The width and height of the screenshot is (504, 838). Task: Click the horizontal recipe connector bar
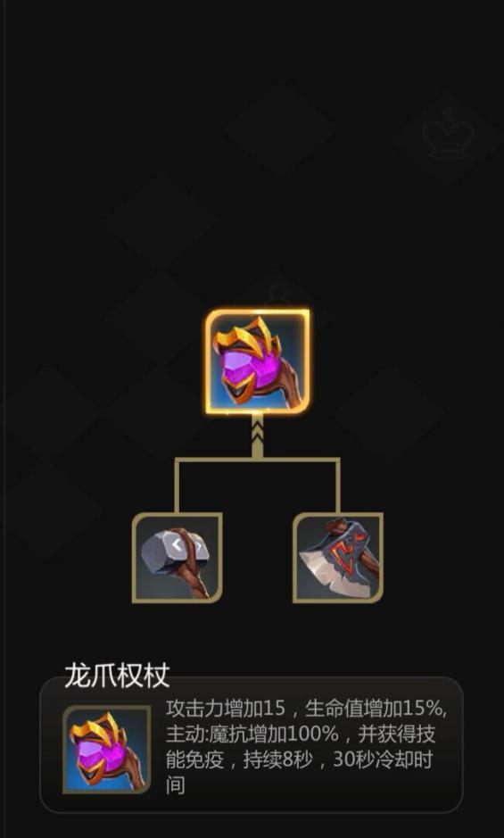257,460
